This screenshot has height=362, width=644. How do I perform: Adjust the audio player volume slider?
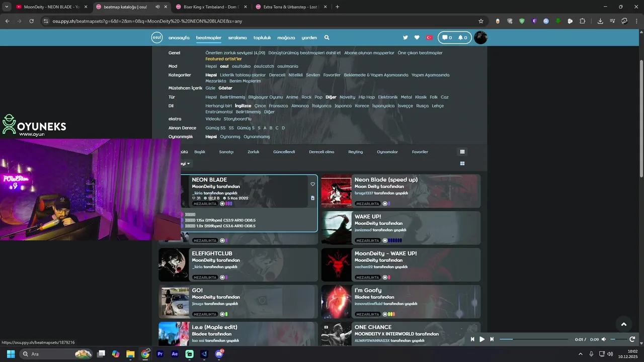point(618,339)
